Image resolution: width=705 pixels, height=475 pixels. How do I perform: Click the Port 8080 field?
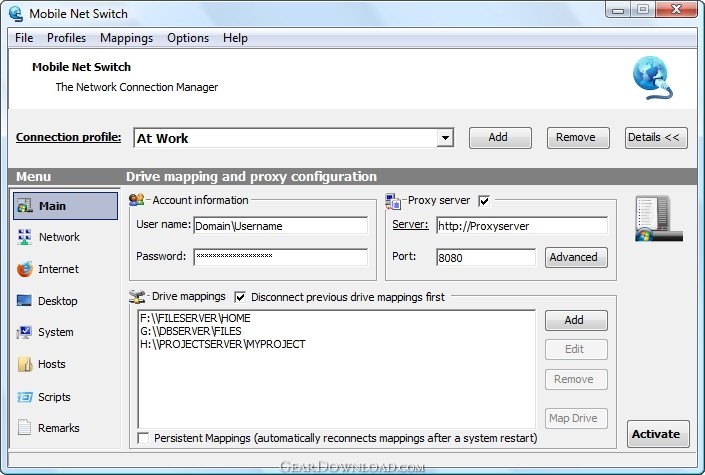[x=486, y=257]
